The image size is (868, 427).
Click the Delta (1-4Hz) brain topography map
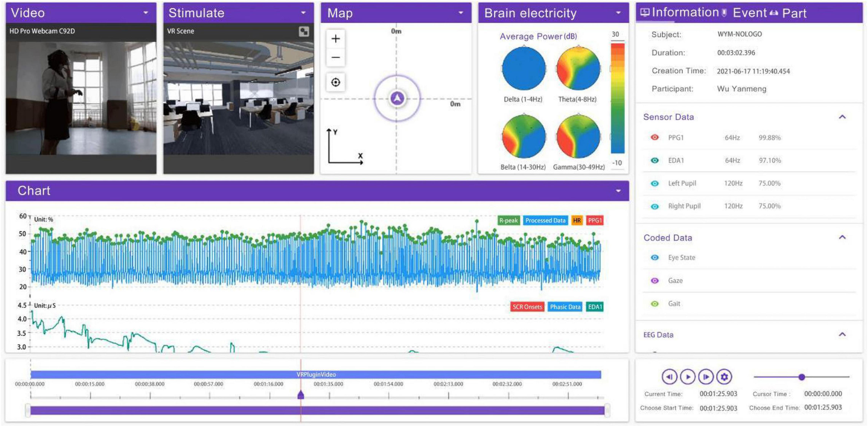pyautogui.click(x=524, y=68)
